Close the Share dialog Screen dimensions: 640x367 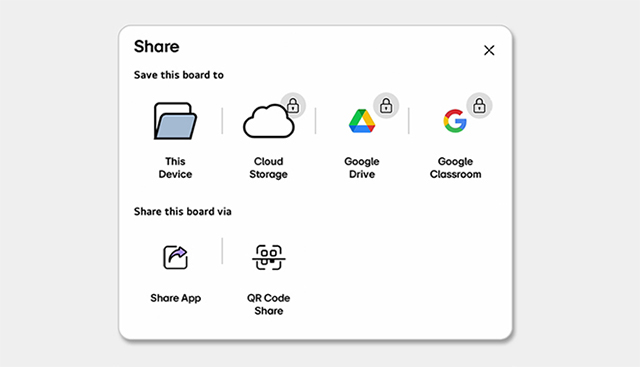[489, 50]
